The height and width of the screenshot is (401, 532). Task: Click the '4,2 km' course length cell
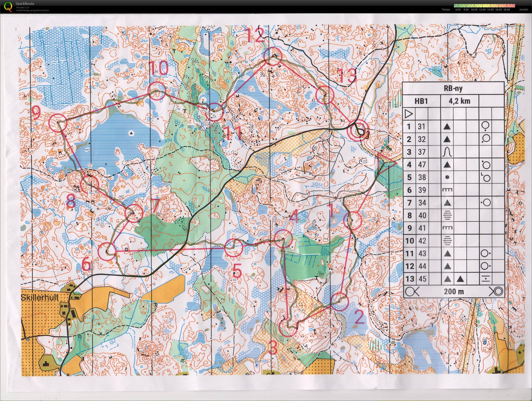(459, 101)
